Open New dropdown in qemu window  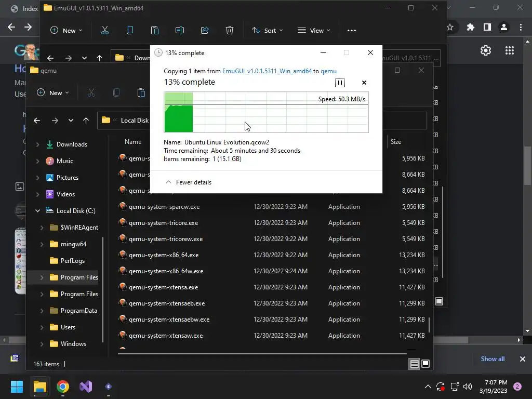(x=53, y=92)
